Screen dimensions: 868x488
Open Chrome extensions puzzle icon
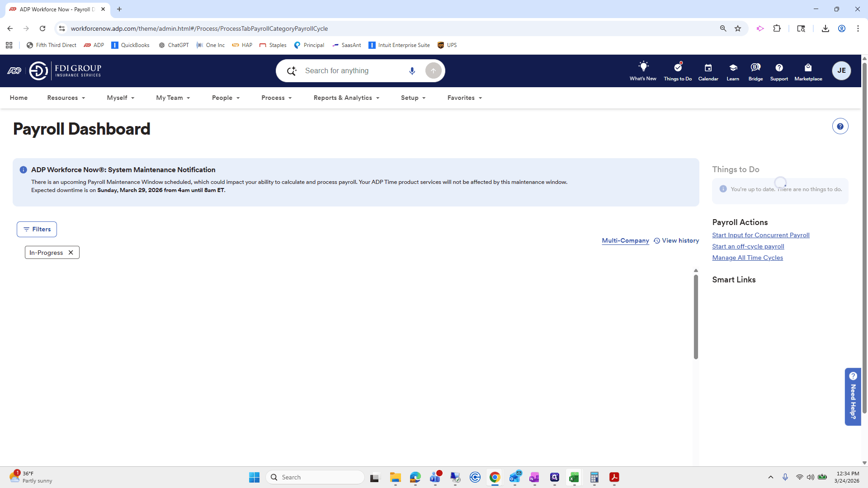(777, 28)
